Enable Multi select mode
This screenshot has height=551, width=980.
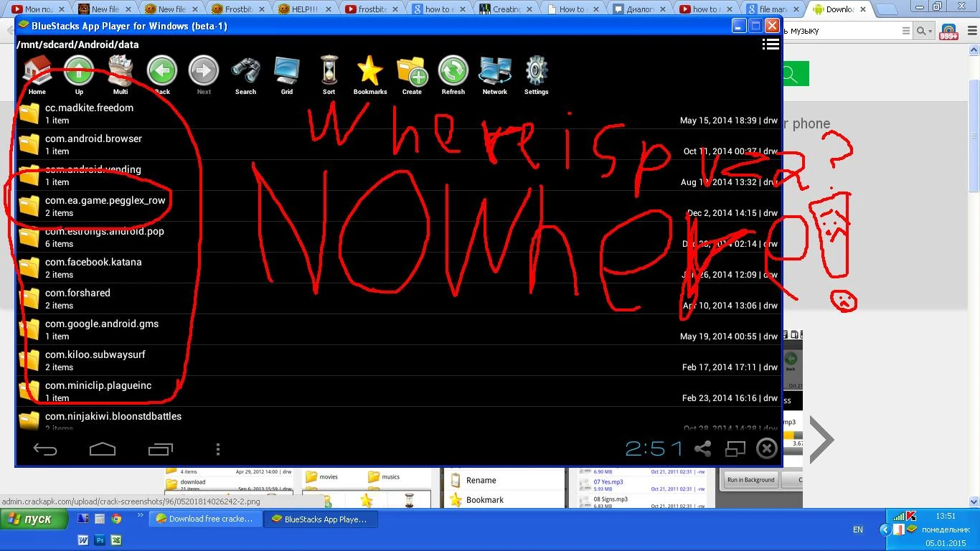[121, 75]
